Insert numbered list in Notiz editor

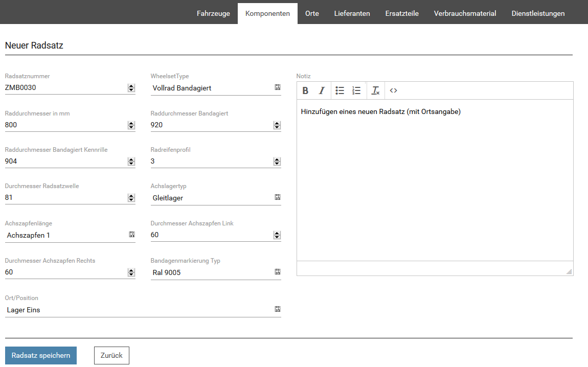[x=356, y=90]
